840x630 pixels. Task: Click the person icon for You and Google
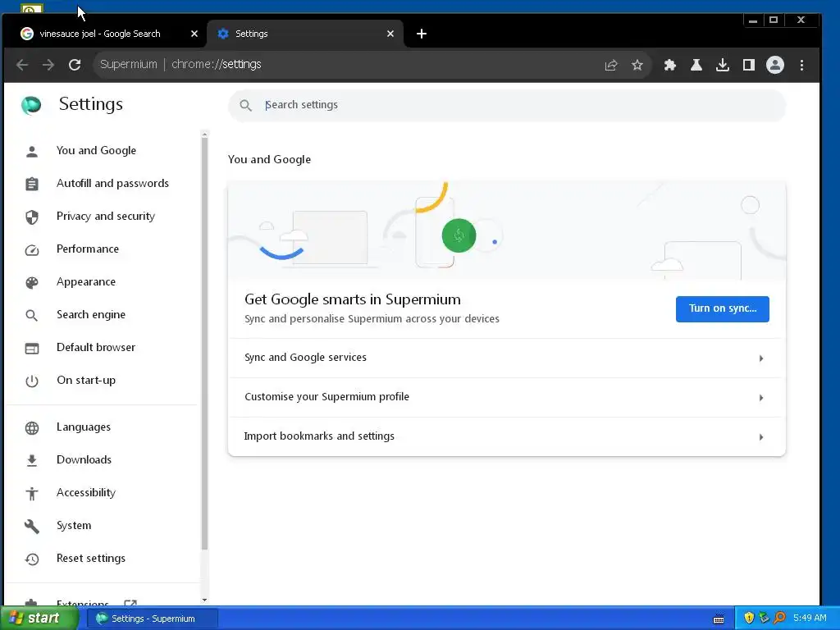[x=32, y=152]
